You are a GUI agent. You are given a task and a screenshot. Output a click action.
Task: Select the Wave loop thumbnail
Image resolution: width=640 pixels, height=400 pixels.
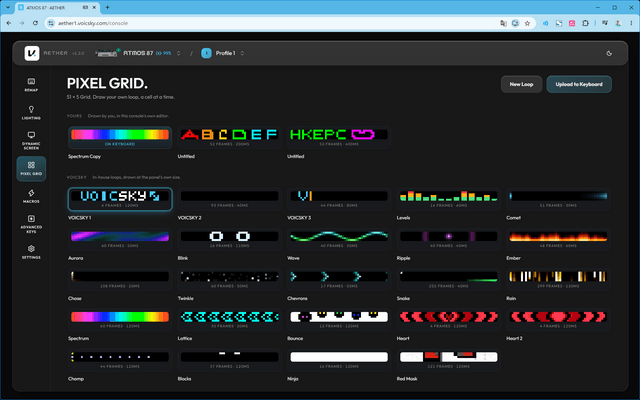tap(339, 239)
